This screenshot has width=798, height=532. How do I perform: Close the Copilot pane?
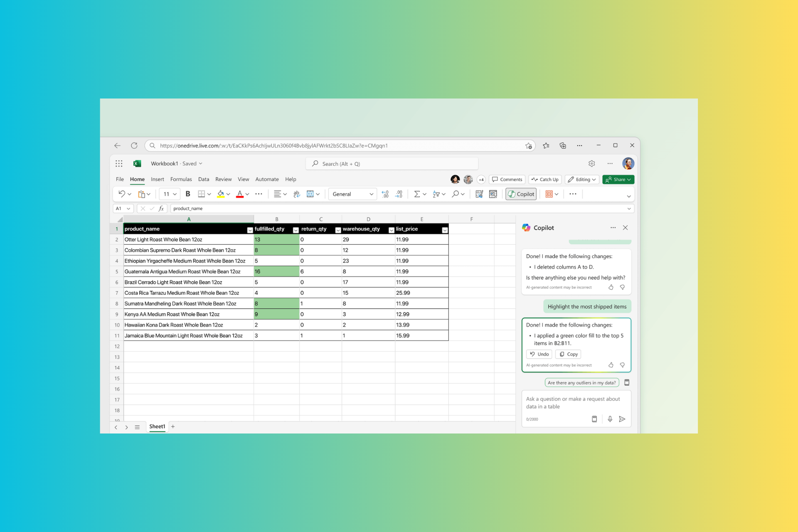pyautogui.click(x=625, y=228)
